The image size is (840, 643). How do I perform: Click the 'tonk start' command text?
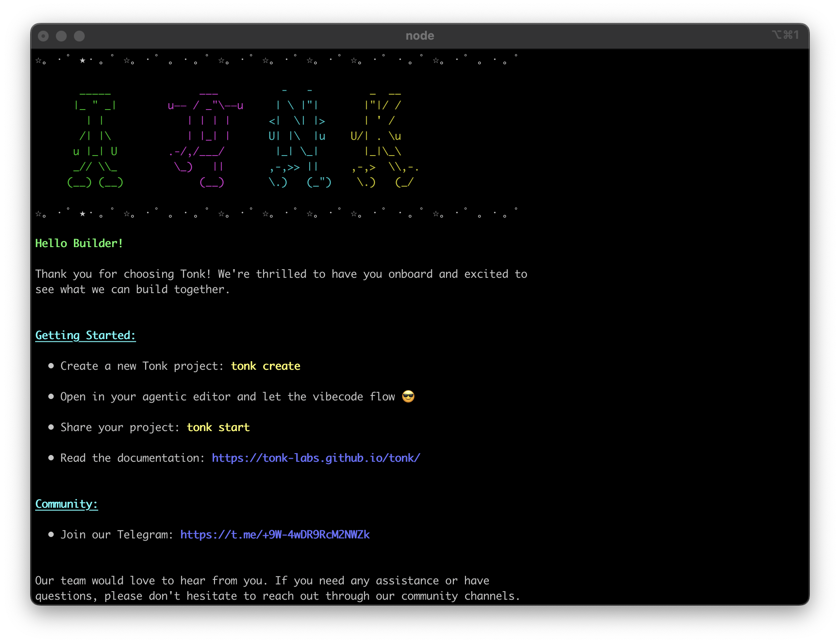[x=218, y=427]
